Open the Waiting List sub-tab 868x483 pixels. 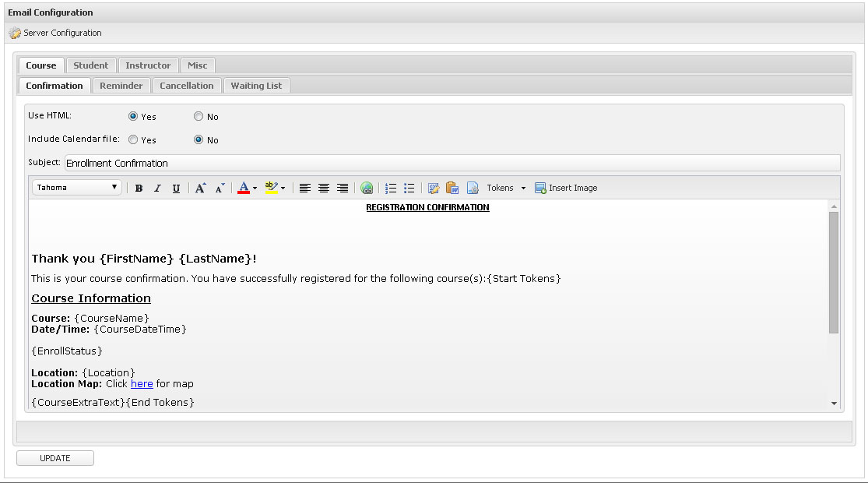(x=256, y=86)
